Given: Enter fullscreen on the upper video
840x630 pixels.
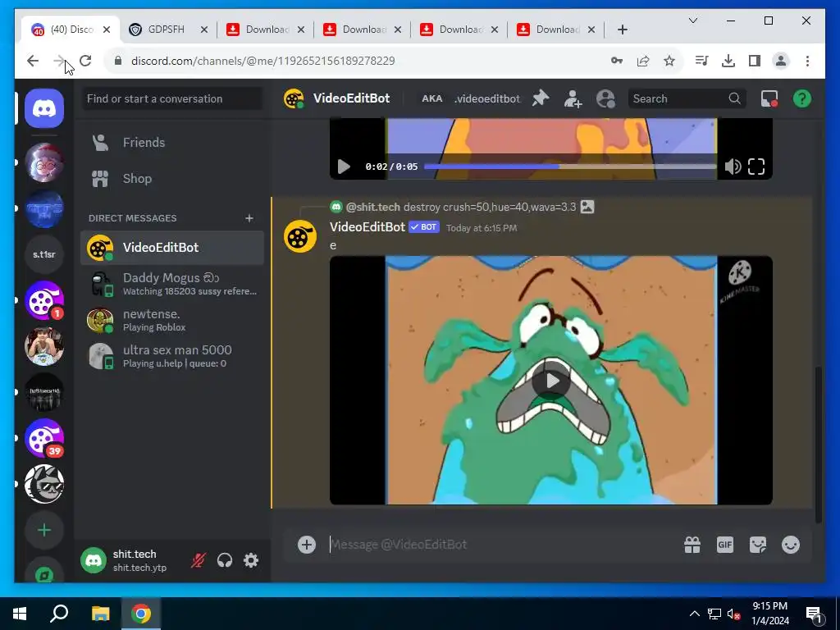Looking at the screenshot, I should (x=756, y=167).
